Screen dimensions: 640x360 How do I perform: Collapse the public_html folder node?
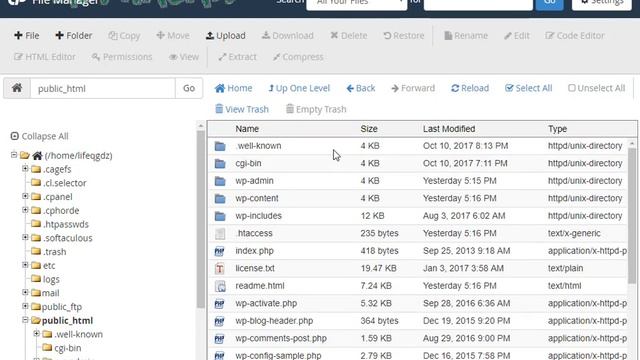pyautogui.click(x=25, y=320)
